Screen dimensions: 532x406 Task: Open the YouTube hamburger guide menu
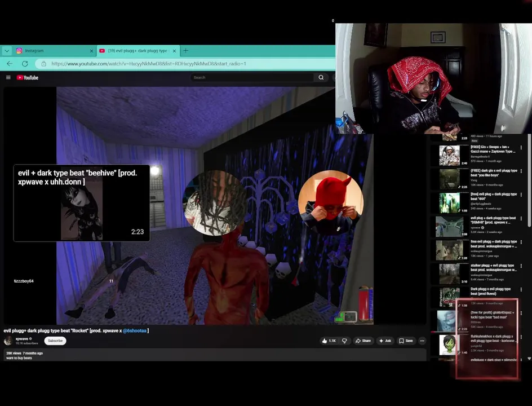[x=8, y=77]
